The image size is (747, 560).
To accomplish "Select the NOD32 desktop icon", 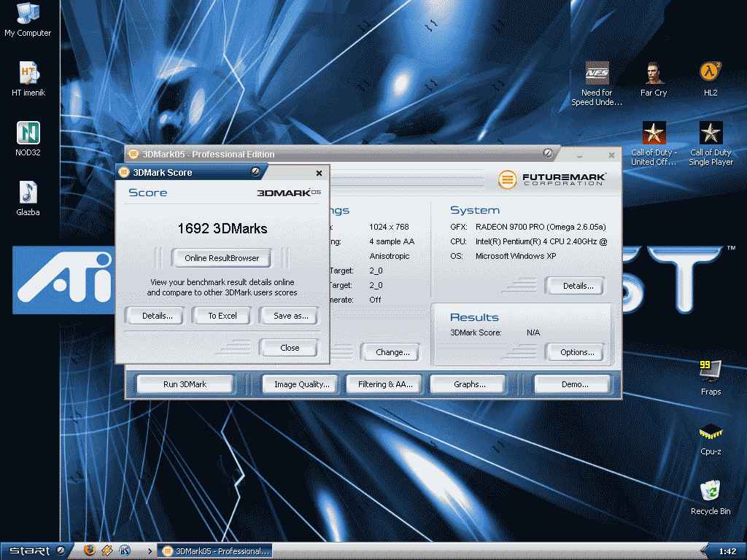I will point(28,133).
